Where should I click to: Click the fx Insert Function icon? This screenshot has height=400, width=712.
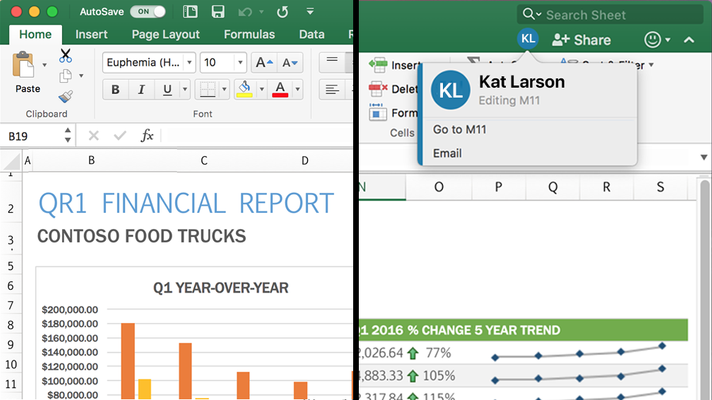(147, 135)
